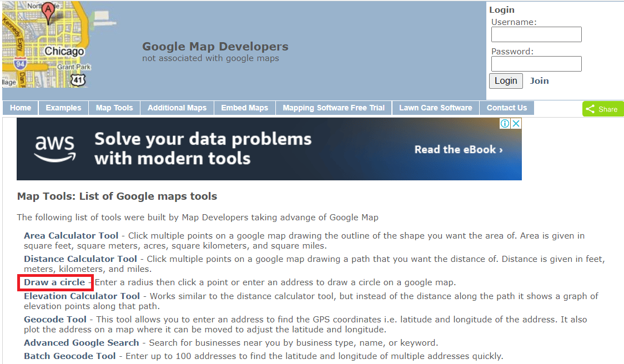
Task: Open the Distance Calculator Tool link
Action: point(80,259)
